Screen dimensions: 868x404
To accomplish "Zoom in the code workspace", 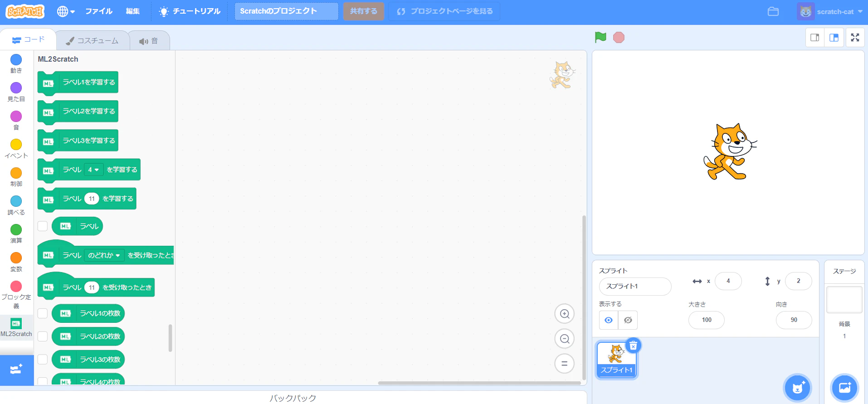I will 565,314.
